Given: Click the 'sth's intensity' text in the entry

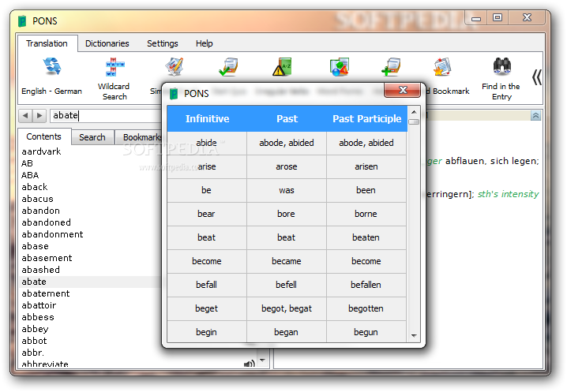Looking at the screenshot, I should pyautogui.click(x=508, y=194).
